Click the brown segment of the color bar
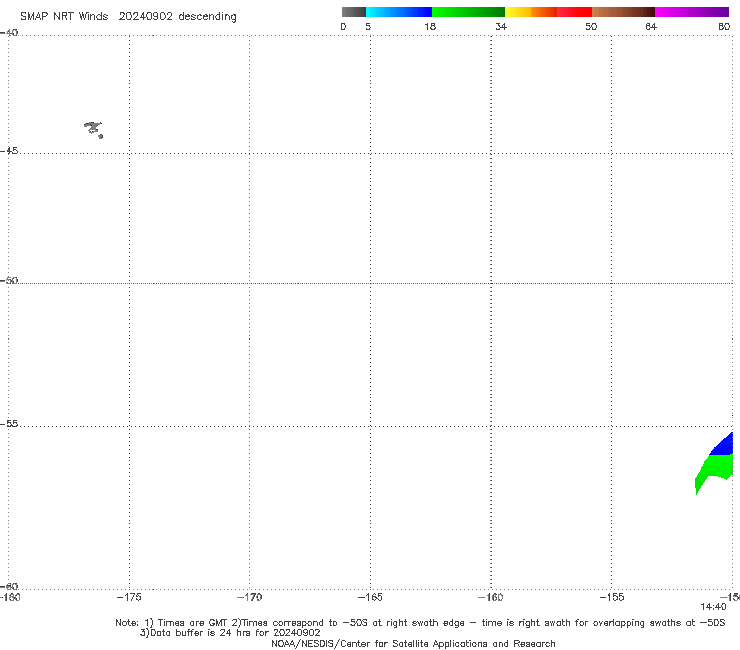The width and height of the screenshot is (740, 650). pos(623,12)
